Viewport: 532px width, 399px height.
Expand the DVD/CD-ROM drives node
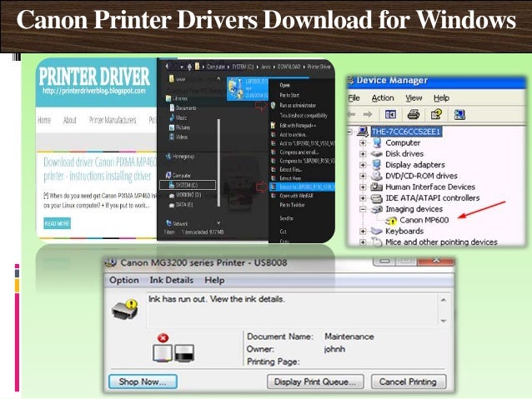coord(363,176)
